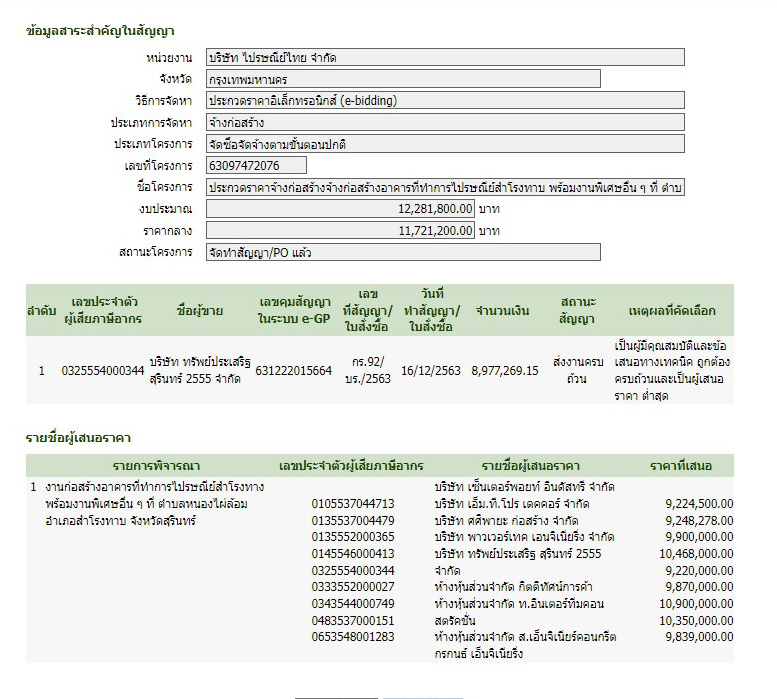Click the งบประมาณ field 12,281,800.00

pyautogui.click(x=340, y=209)
